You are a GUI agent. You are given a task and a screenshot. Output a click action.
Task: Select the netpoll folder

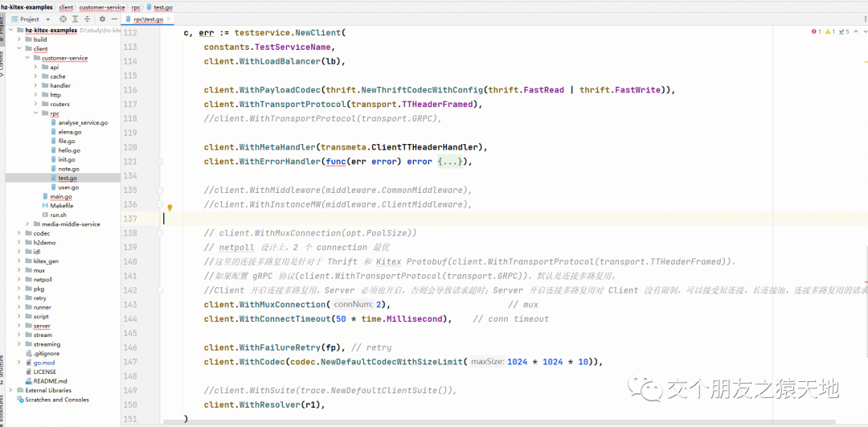[43, 280]
